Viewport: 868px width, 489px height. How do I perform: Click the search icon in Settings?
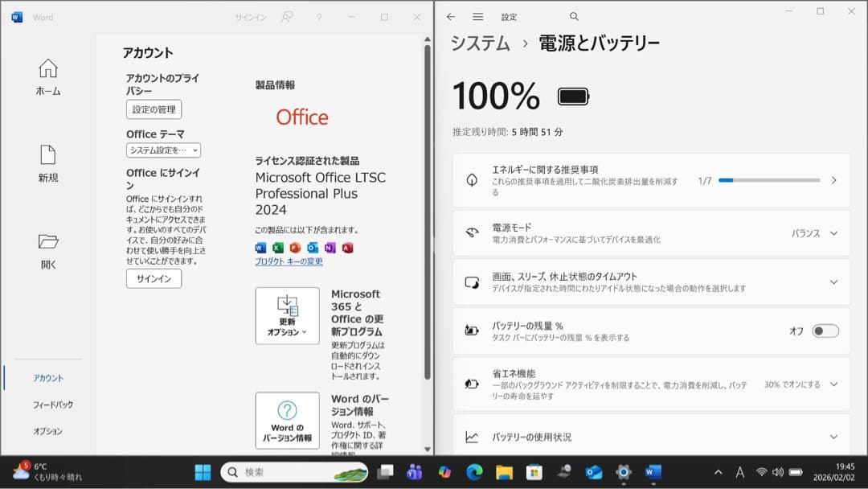point(574,15)
